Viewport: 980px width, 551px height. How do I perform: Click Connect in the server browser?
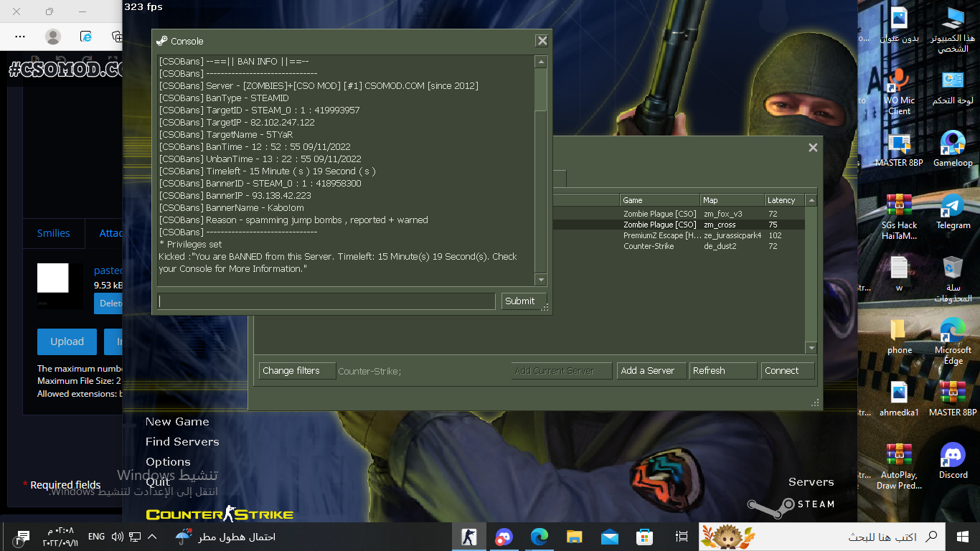tap(788, 371)
